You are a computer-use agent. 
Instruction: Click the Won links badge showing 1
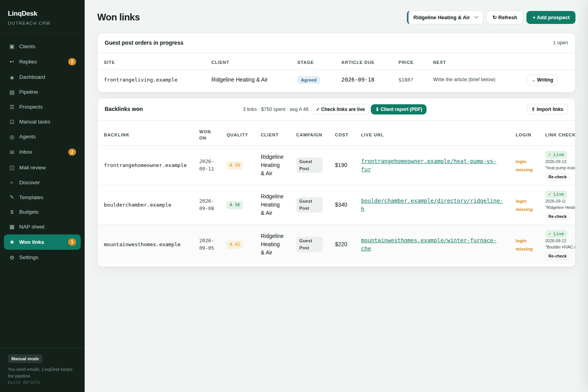pyautogui.click(x=72, y=242)
